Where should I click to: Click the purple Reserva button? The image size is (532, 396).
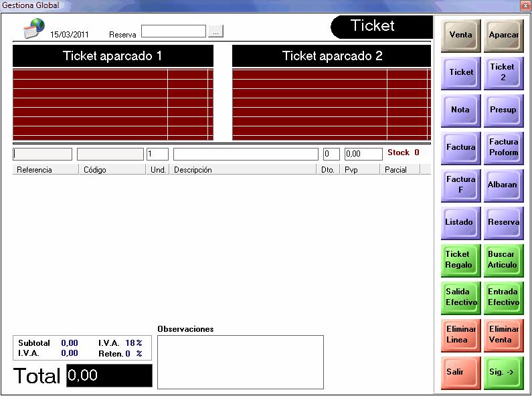(503, 223)
